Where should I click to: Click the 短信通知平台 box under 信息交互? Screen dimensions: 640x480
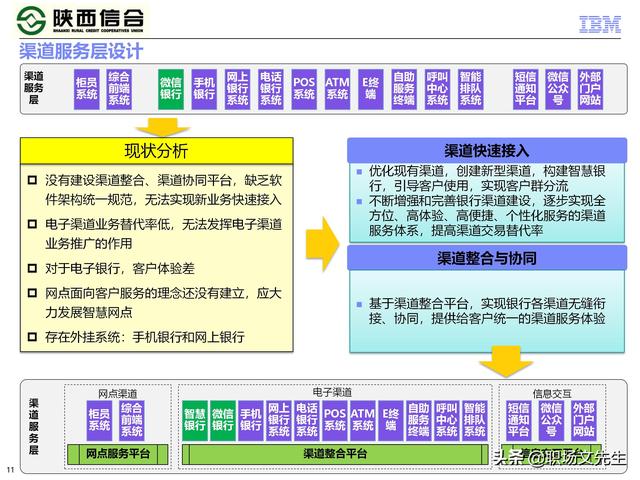pyautogui.click(x=519, y=420)
